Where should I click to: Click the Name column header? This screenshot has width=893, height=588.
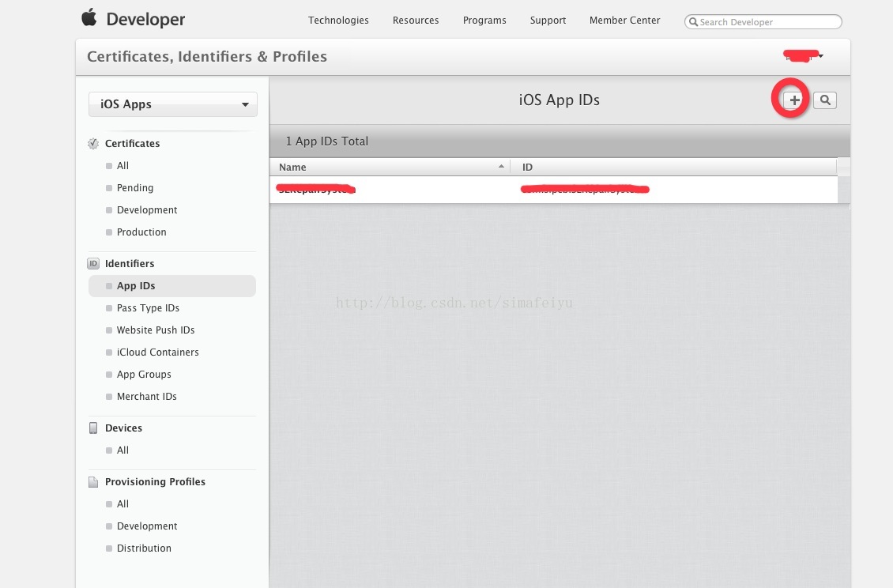390,167
